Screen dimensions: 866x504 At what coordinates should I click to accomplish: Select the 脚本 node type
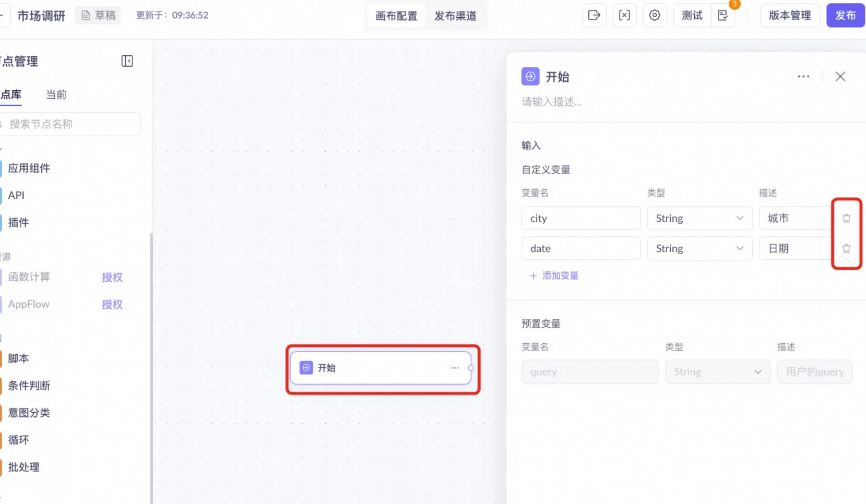pyautogui.click(x=18, y=358)
